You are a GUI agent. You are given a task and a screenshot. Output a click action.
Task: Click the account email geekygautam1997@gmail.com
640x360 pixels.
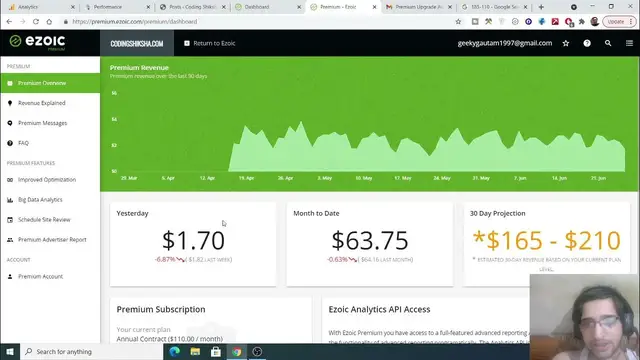pos(504,43)
